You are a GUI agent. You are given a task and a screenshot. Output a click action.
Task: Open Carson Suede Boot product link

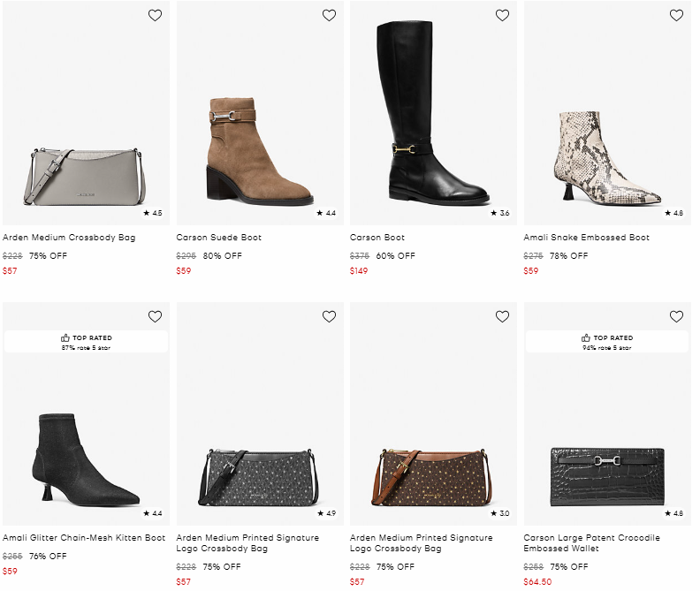(219, 238)
